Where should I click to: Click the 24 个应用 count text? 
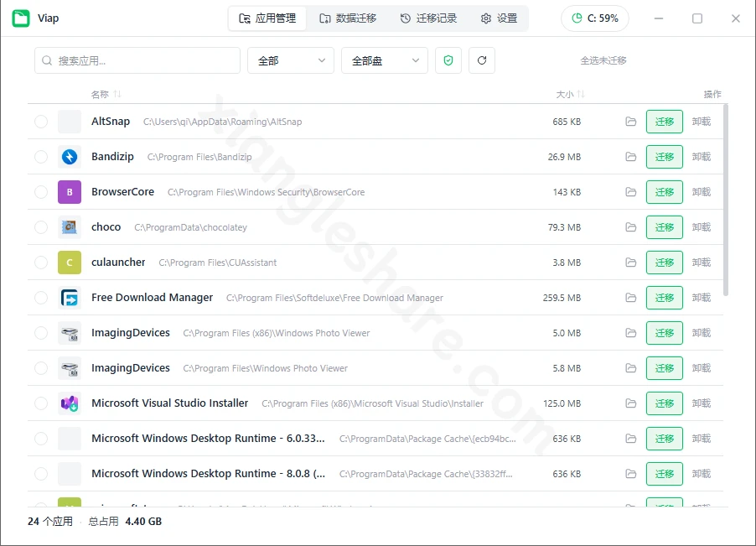(50, 522)
